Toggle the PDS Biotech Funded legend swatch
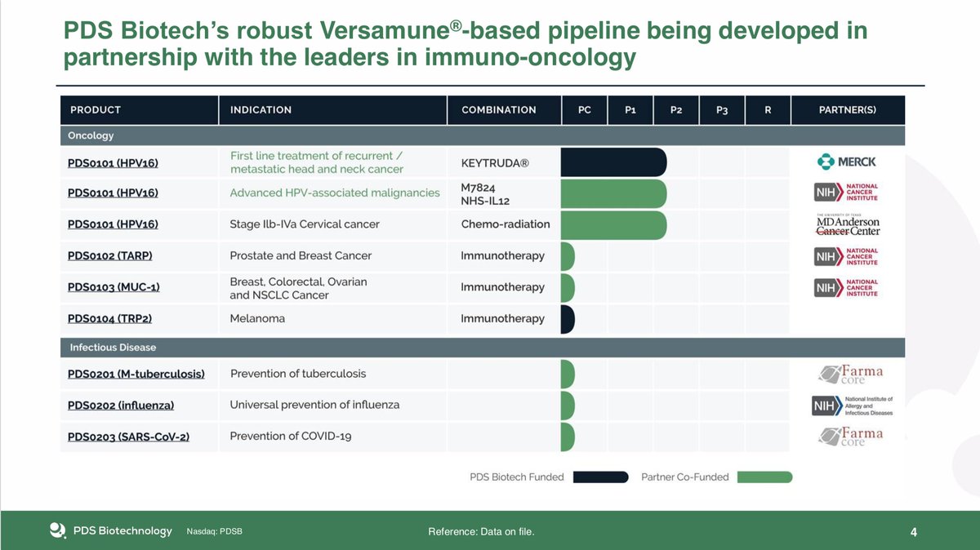The height and width of the screenshot is (550, 980). coord(601,476)
